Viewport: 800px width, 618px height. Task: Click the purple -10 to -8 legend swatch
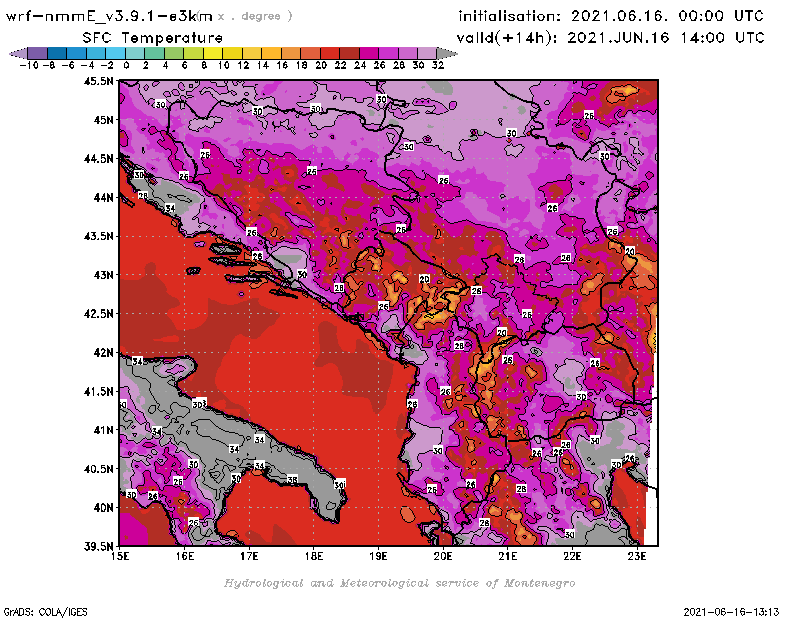click(37, 53)
